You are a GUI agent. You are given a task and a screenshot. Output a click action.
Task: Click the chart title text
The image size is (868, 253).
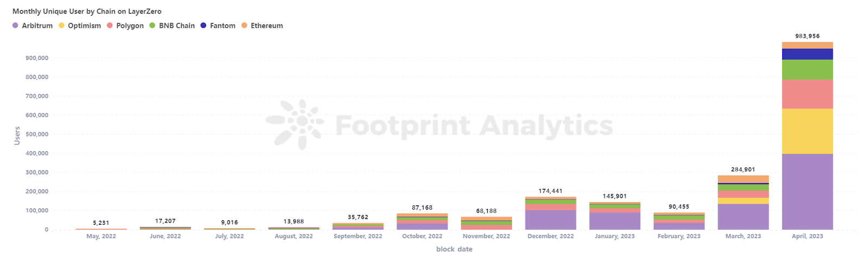tap(87, 11)
